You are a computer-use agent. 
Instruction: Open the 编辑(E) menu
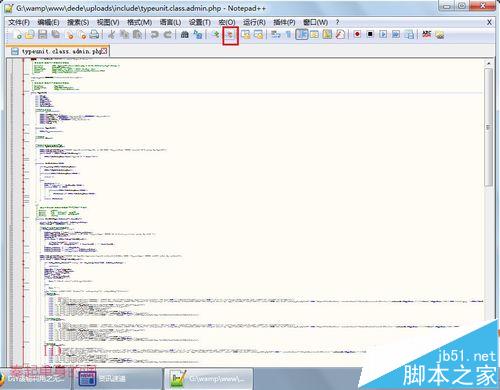click(x=48, y=22)
